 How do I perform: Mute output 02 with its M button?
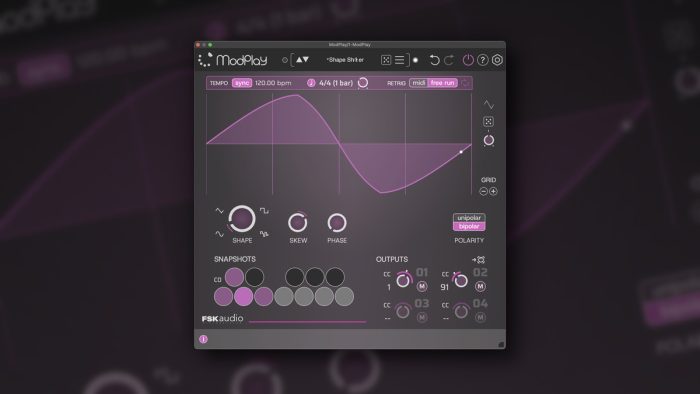(x=480, y=286)
